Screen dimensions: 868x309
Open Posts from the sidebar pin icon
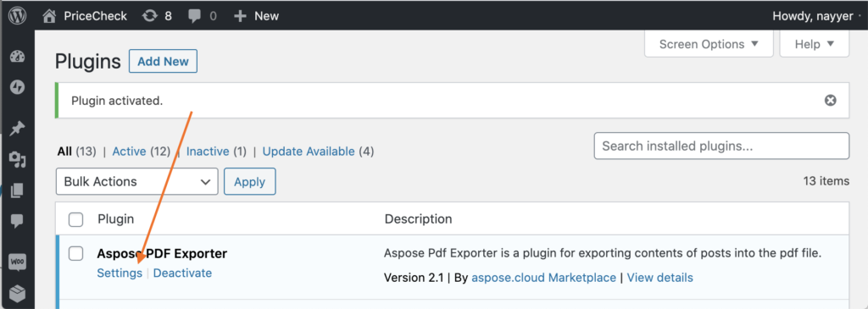[x=17, y=130]
